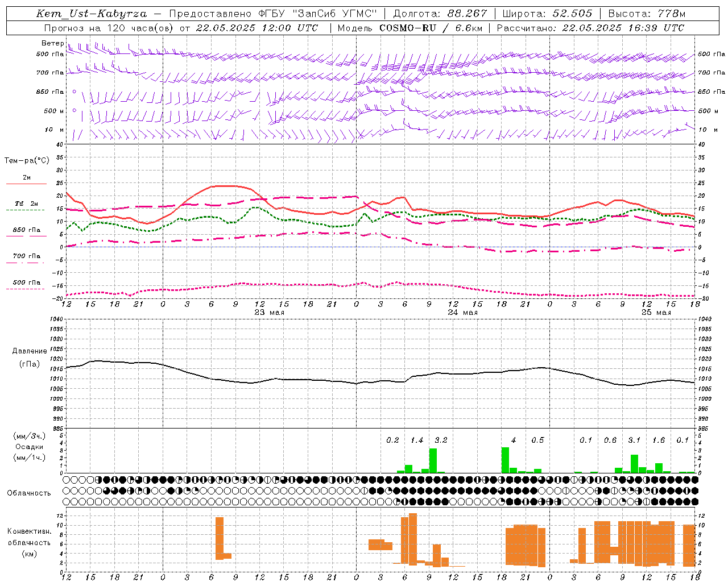Click the (мм/1ч.) precipitation unit label
The height and width of the screenshot is (582, 728).
point(30,458)
